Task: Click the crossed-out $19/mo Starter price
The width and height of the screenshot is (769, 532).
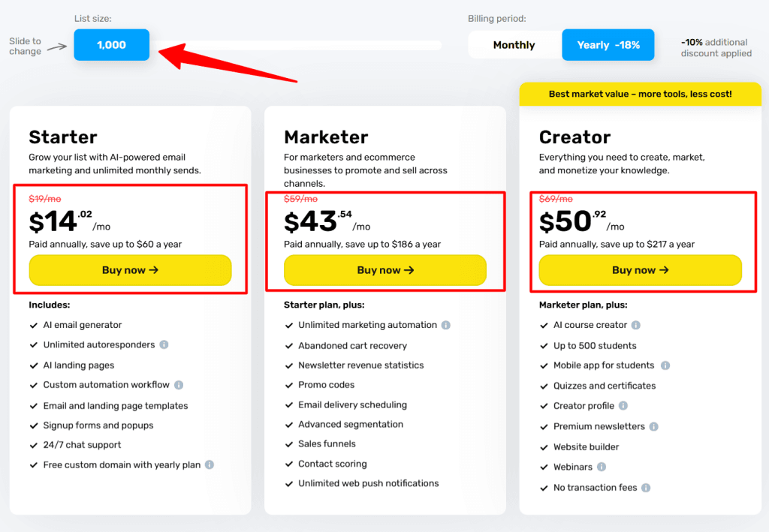Action: pos(44,198)
